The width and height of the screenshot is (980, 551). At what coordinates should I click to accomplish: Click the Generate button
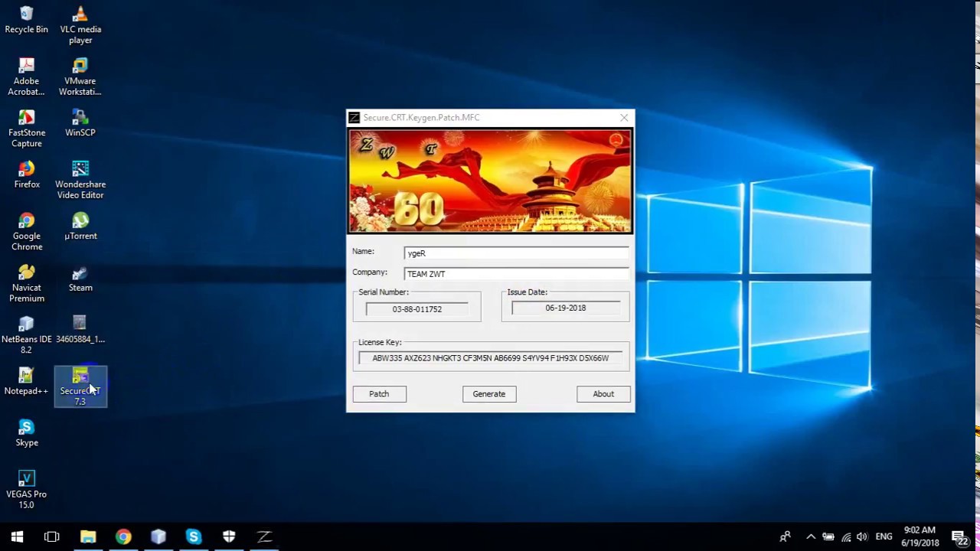[x=488, y=394]
